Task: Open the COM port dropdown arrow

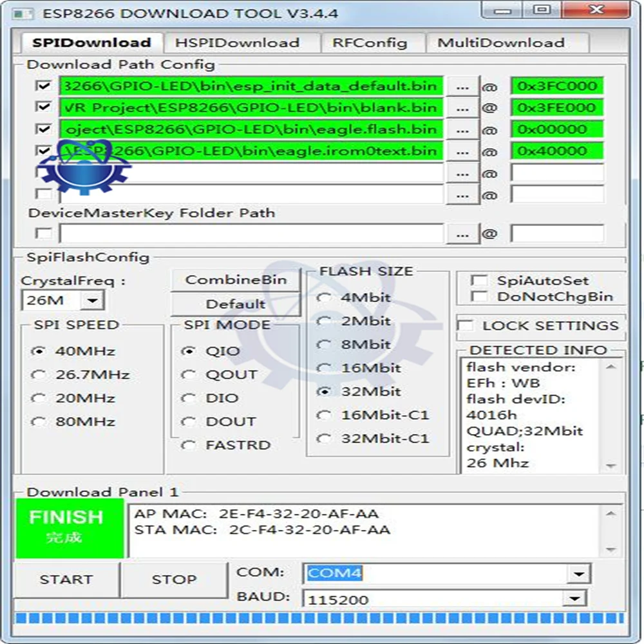Action: (579, 573)
